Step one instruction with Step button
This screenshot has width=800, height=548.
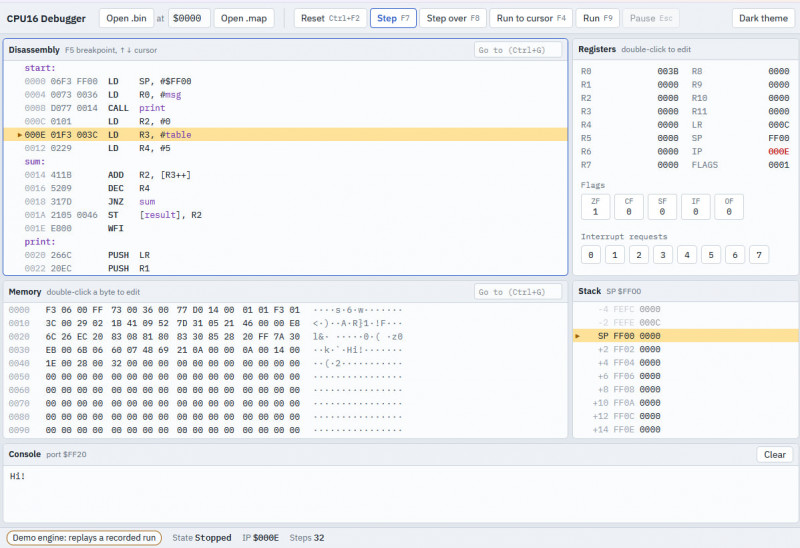point(393,18)
